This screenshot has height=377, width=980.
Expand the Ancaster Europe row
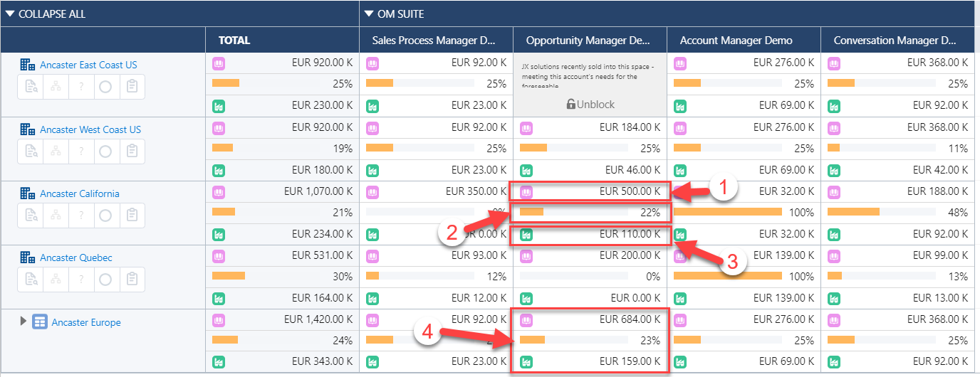click(x=24, y=322)
